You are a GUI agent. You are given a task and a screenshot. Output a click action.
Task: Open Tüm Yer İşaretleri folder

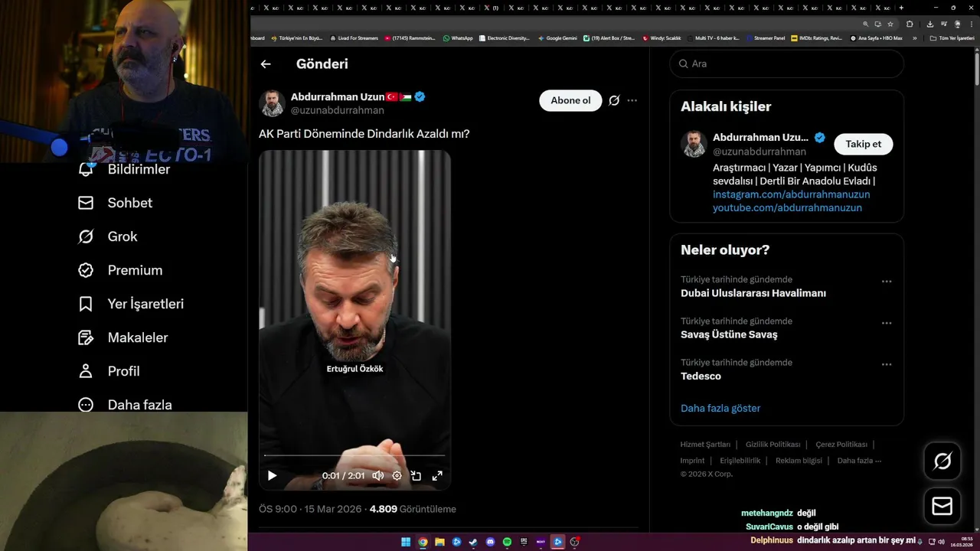click(x=952, y=37)
